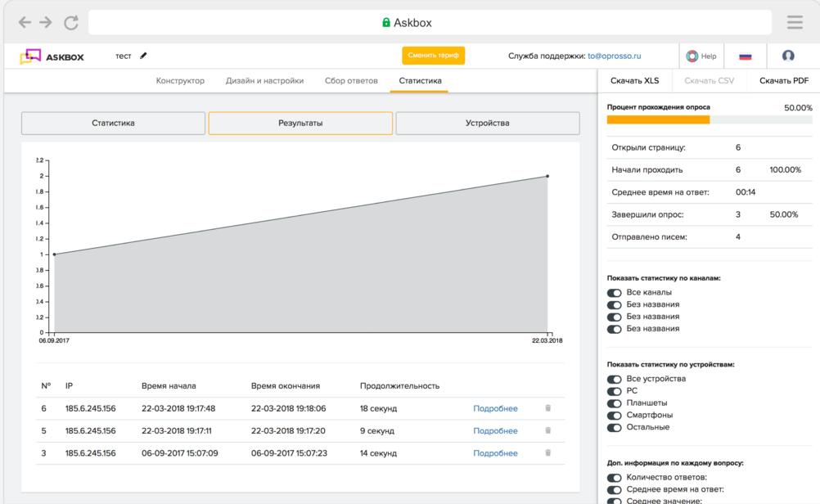Delete response number 6 with trash icon

[x=547, y=408]
